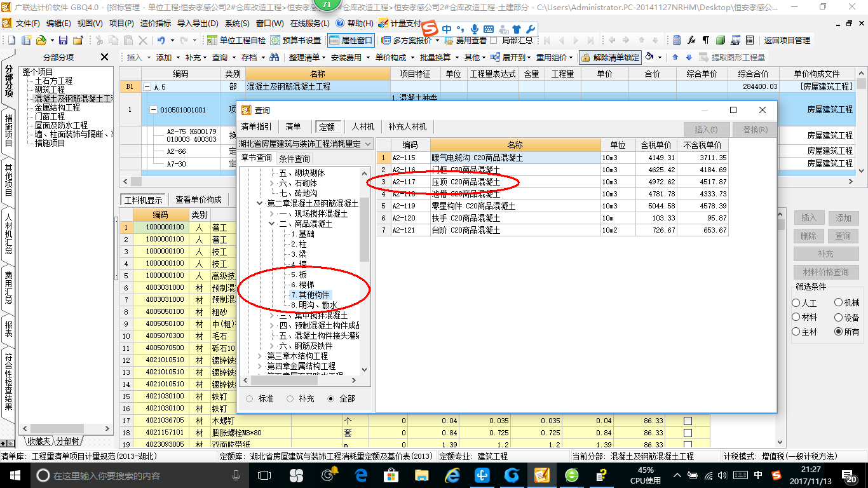Select the 设备 filter radio button

tap(839, 317)
